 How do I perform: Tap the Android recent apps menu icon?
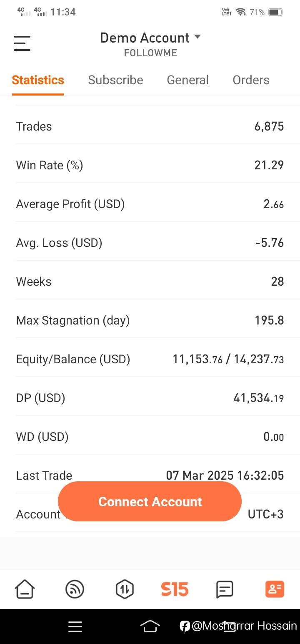pos(75,626)
